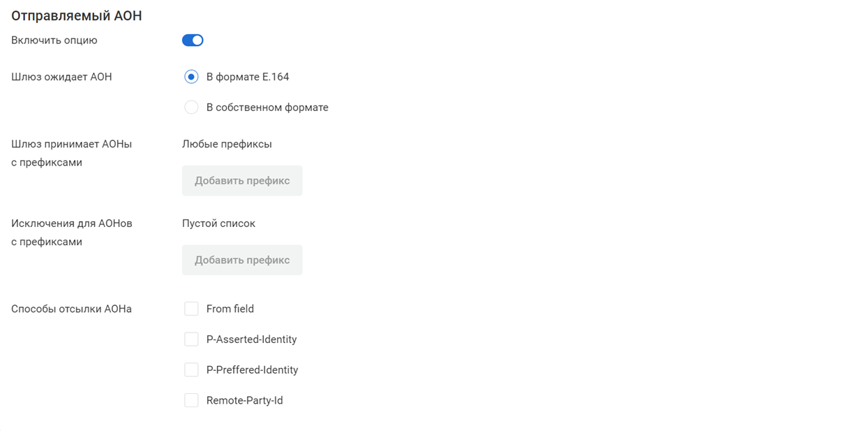Click the "Любые префиксы" text
Viewport: 868px width, 431px height.
tap(227, 144)
